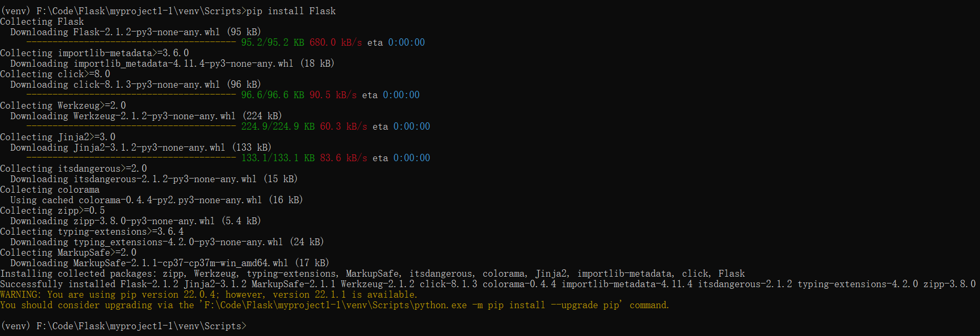Click the click-8.1.3 download progress bar

pyautogui.click(x=131, y=95)
